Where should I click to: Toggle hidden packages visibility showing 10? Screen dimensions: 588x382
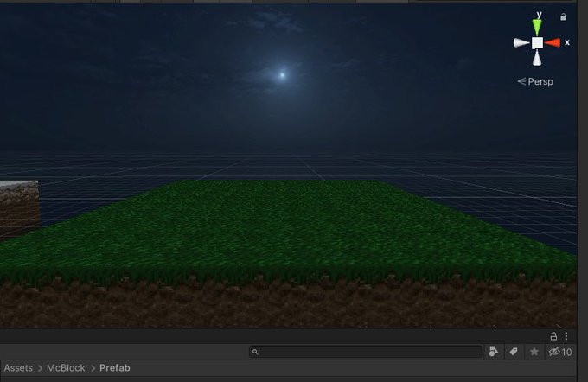point(560,352)
